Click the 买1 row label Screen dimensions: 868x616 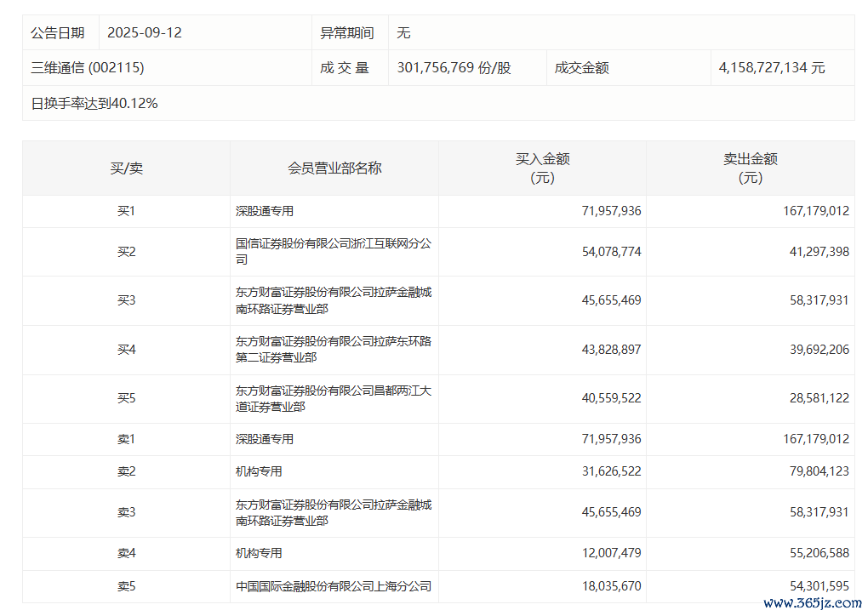pyautogui.click(x=126, y=211)
